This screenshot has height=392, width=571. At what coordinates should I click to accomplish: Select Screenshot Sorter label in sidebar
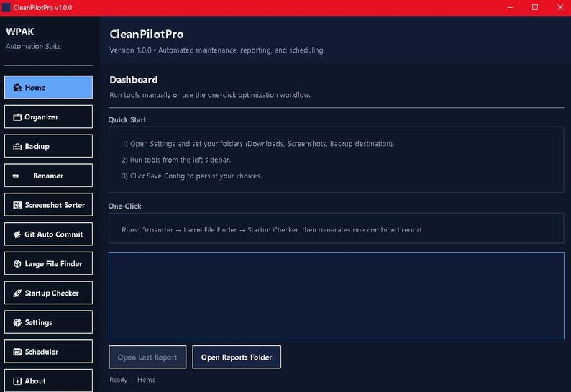[55, 205]
